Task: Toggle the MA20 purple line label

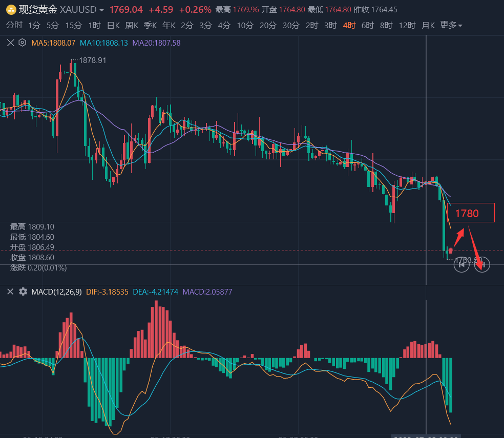Action: pos(156,43)
